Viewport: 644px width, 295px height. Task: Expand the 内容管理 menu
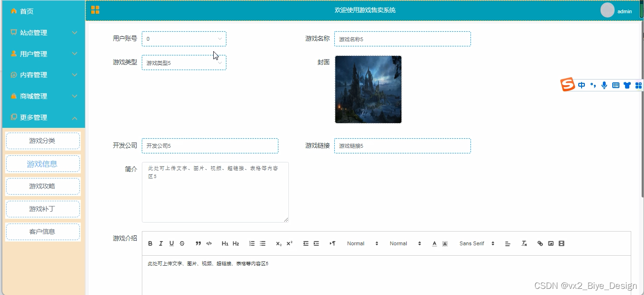pos(44,75)
